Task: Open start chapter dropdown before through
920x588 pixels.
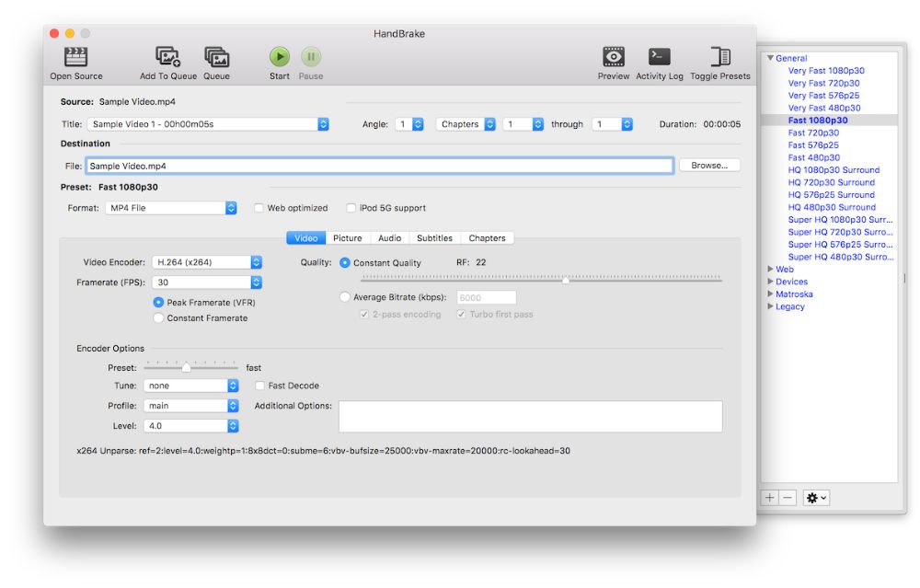Action: [523, 124]
